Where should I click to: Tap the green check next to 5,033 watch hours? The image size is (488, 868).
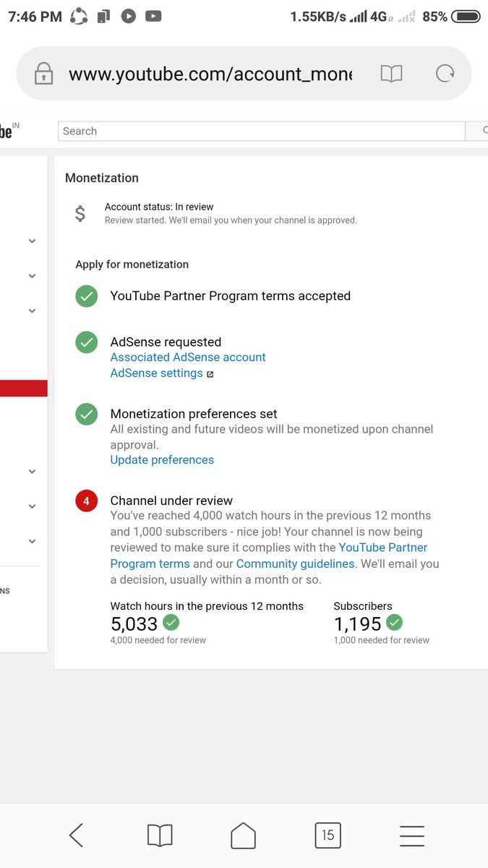tap(171, 622)
